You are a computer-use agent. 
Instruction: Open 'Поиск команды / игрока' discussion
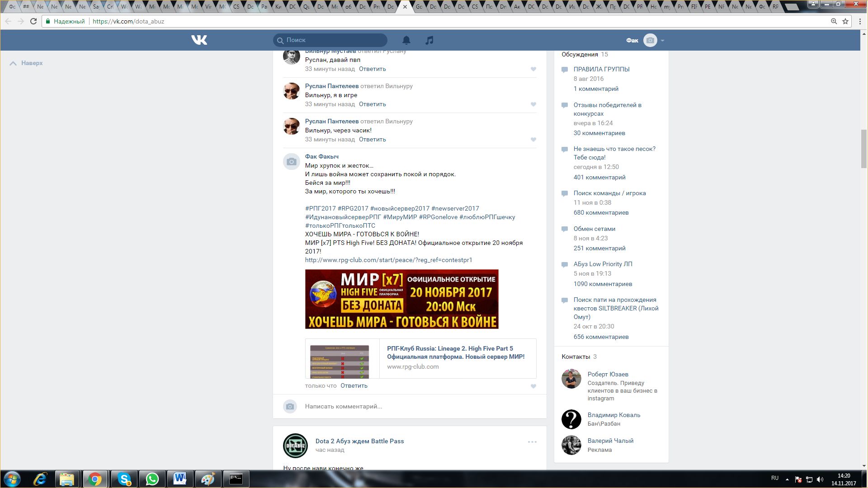610,193
